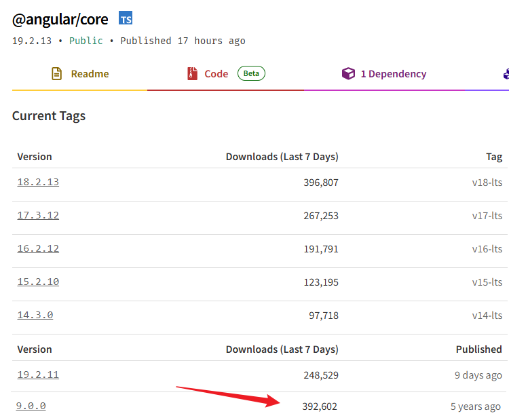
Task: Open version 18.2.13 link
Action: 38,182
